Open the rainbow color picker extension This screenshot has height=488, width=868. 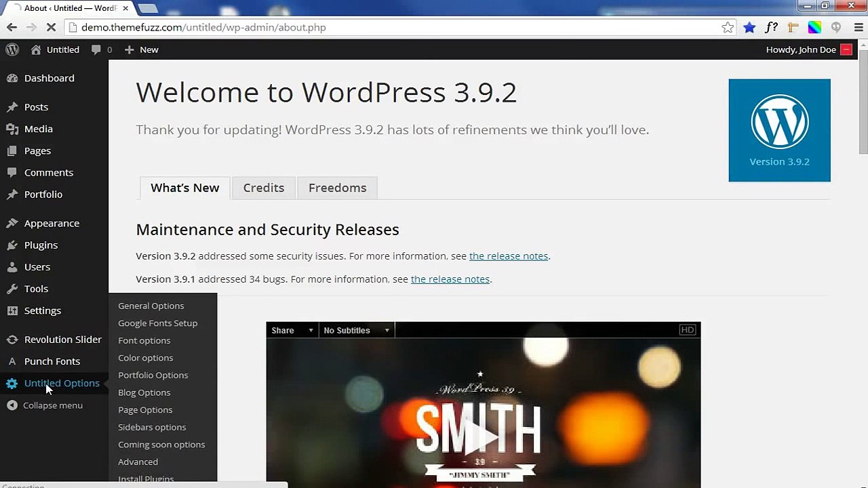(x=814, y=27)
